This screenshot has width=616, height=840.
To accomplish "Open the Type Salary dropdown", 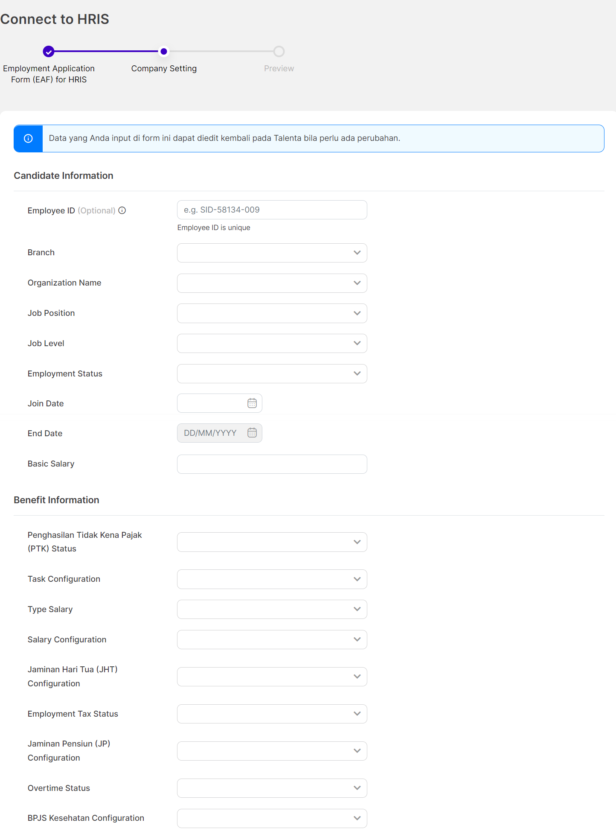I will (272, 609).
